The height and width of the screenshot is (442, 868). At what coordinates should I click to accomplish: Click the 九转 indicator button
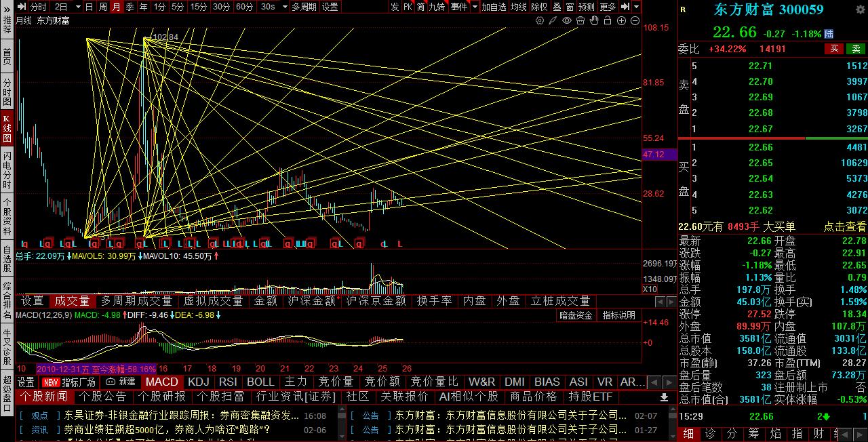click(x=437, y=7)
